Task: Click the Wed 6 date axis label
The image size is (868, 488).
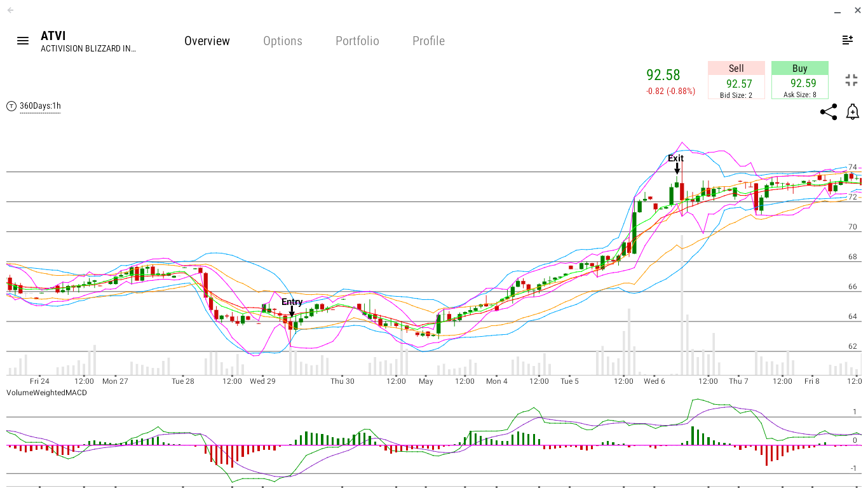Action: (654, 381)
